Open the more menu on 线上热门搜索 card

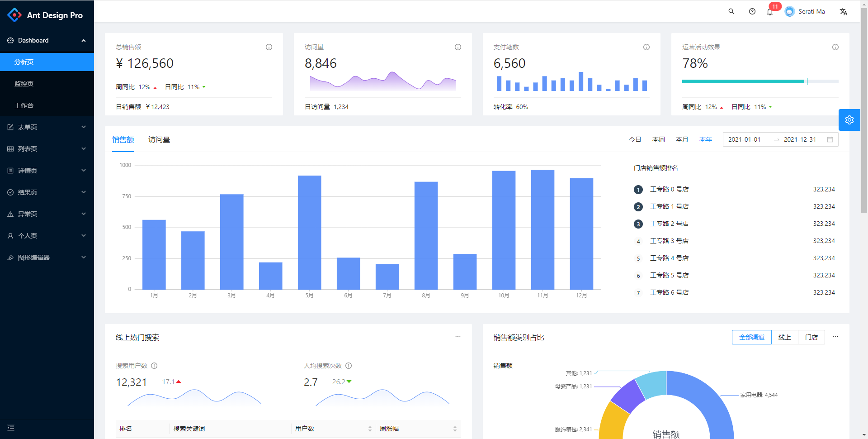[458, 337]
